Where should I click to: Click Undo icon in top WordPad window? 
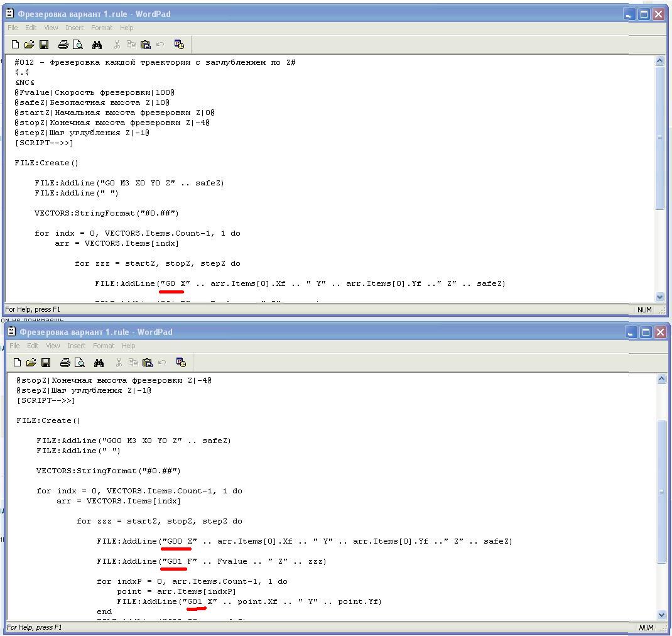(x=160, y=45)
